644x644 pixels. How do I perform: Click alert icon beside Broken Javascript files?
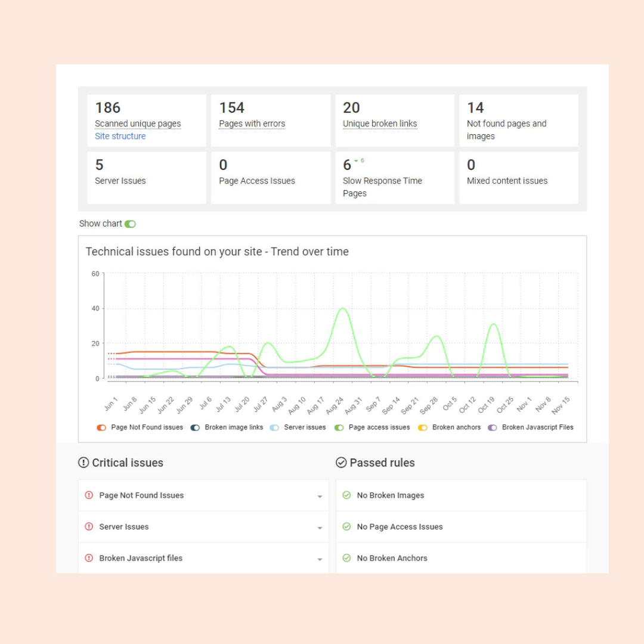pyautogui.click(x=89, y=558)
